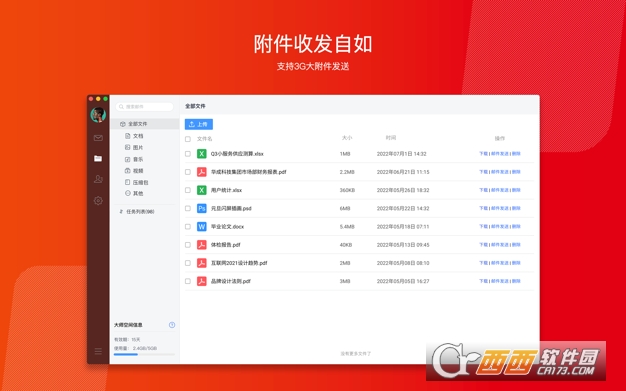Click 邮件发送 for 品牌设计法则.pdf row
The width and height of the screenshot is (626, 391).
pos(500,281)
